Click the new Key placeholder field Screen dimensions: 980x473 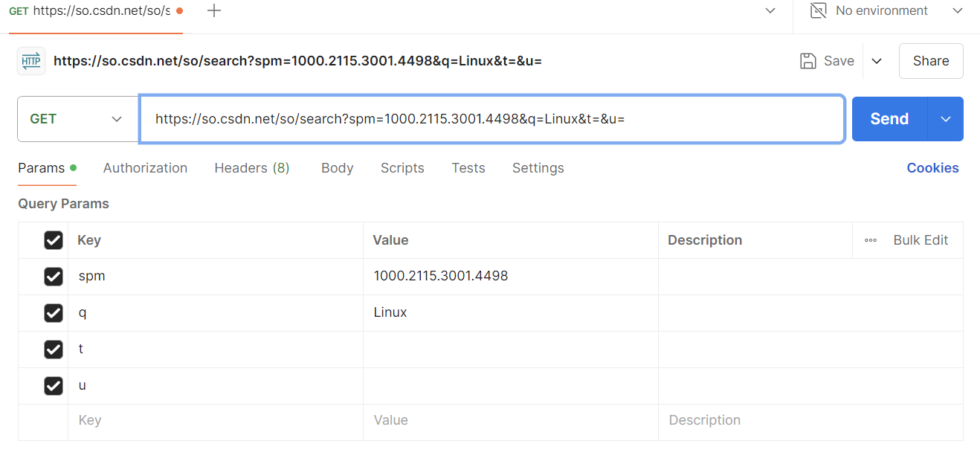216,421
